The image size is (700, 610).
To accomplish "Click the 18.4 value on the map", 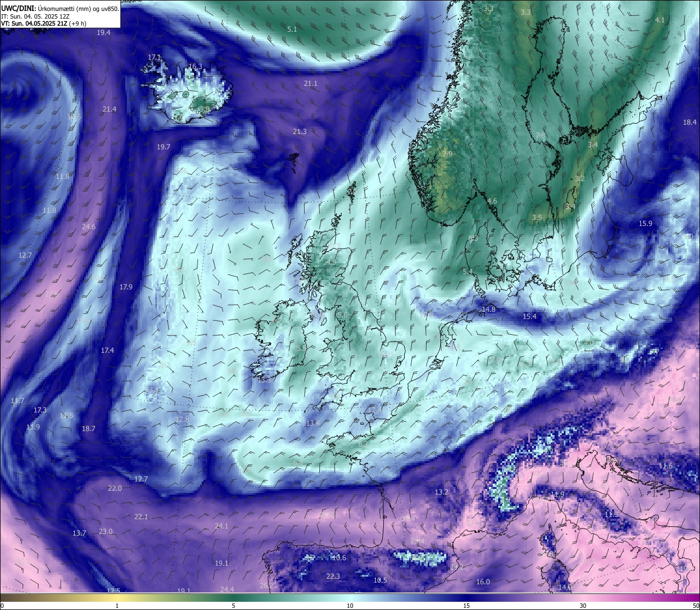I will coord(690,122).
